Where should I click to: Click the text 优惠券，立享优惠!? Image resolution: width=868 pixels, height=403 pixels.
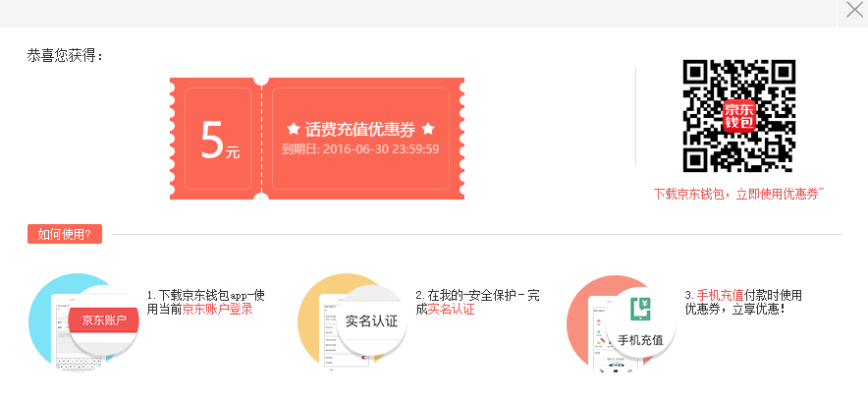pos(735,310)
